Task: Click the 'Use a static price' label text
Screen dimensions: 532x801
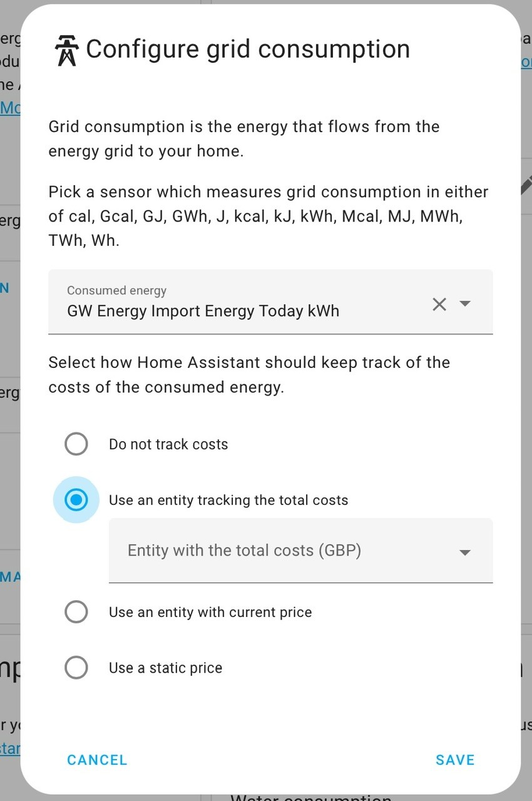Action: (165, 668)
